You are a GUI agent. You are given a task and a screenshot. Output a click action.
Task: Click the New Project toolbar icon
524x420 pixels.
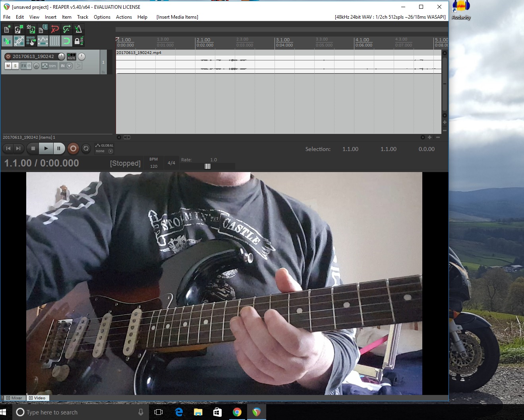point(7,29)
